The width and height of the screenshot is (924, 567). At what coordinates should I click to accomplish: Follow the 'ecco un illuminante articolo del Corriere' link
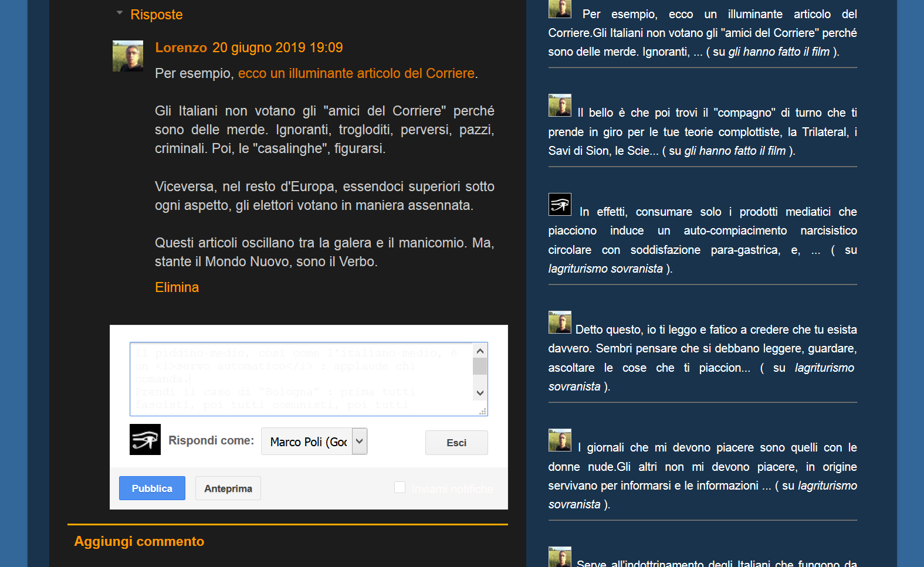coord(356,73)
